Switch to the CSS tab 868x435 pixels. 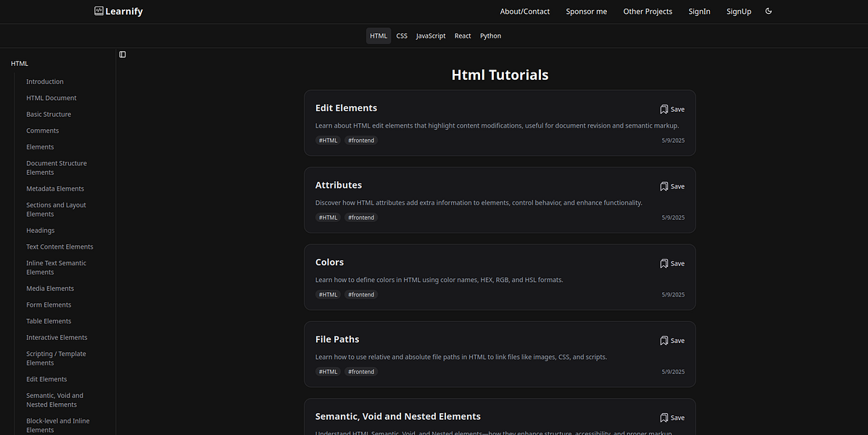[x=402, y=36]
